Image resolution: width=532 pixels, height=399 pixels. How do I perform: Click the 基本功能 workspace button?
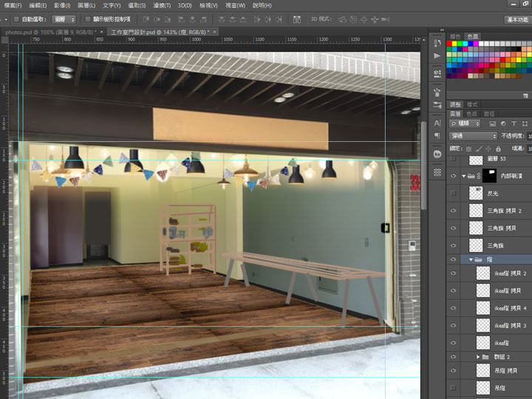coord(516,20)
